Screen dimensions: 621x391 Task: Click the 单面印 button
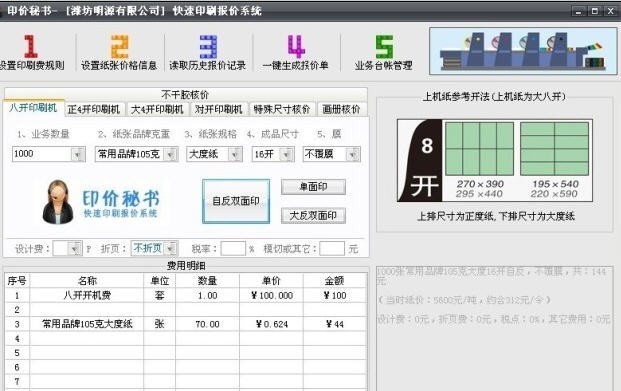[313, 187]
